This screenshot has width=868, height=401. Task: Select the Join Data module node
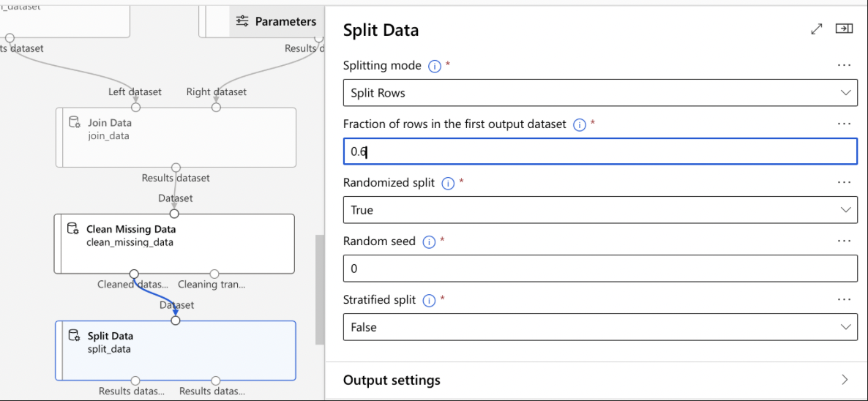pyautogui.click(x=176, y=138)
